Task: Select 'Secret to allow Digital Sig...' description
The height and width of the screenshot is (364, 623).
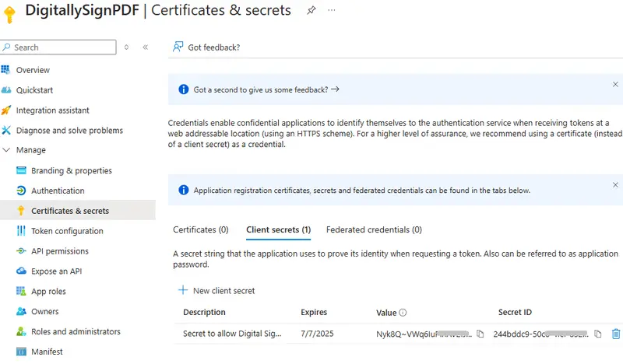Action: [x=232, y=334]
